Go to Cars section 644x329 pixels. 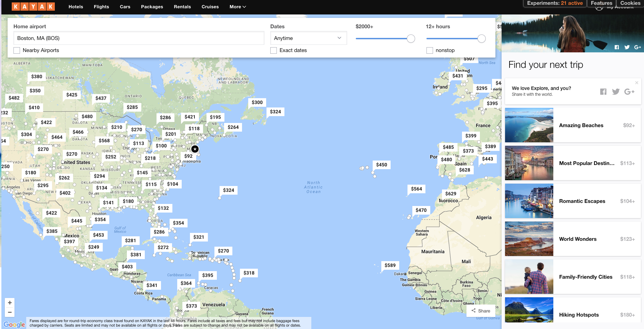pos(125,7)
